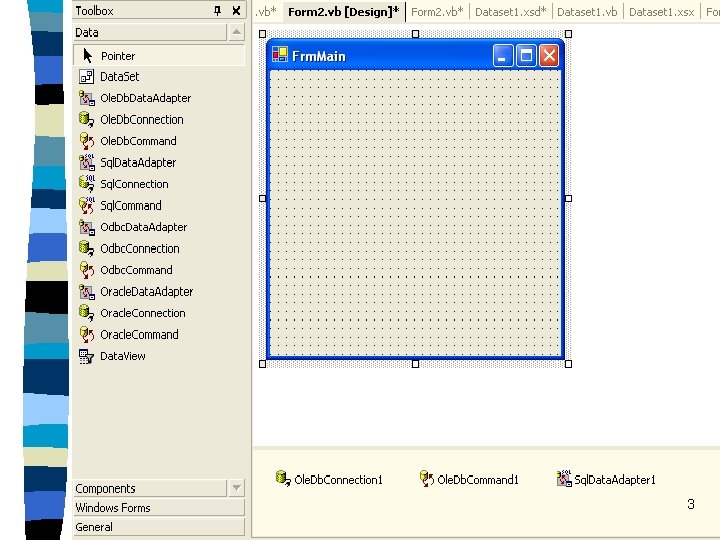Select OleDbConnection1 icon in component tray
The width and height of the screenshot is (720, 540).
[x=283, y=478]
